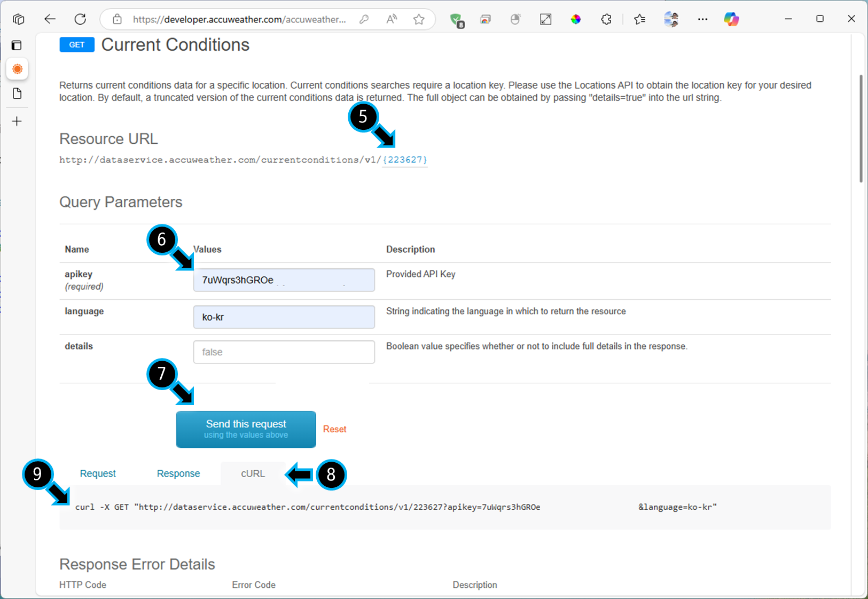Viewport: 868px width, 599px height.
Task: Maximize the Edge browser window
Action: [820, 19]
